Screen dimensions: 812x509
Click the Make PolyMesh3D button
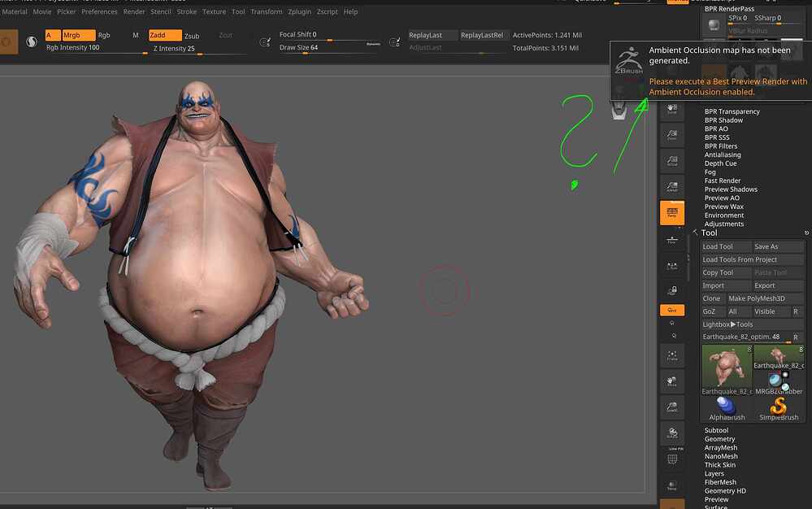tap(765, 298)
